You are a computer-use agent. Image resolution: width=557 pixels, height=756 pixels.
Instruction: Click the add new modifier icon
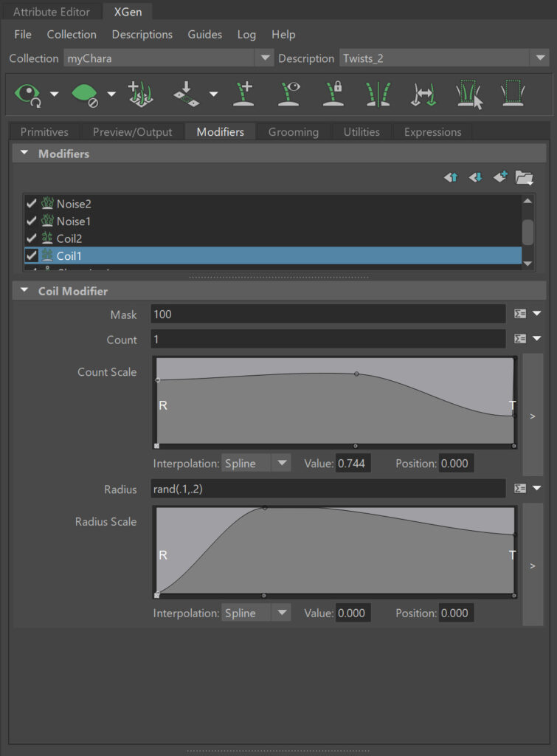coord(500,177)
